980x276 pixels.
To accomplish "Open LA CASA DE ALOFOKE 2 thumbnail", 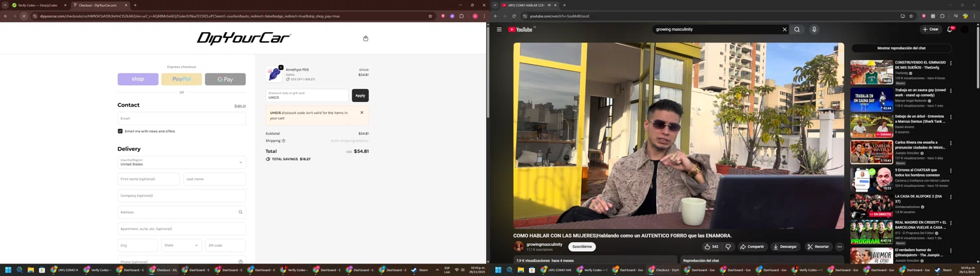I will [x=872, y=205].
